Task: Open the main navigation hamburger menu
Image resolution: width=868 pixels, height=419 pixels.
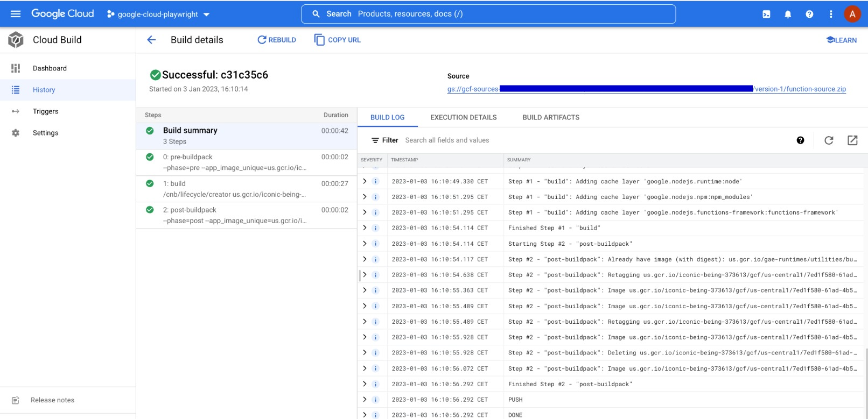Action: point(16,14)
